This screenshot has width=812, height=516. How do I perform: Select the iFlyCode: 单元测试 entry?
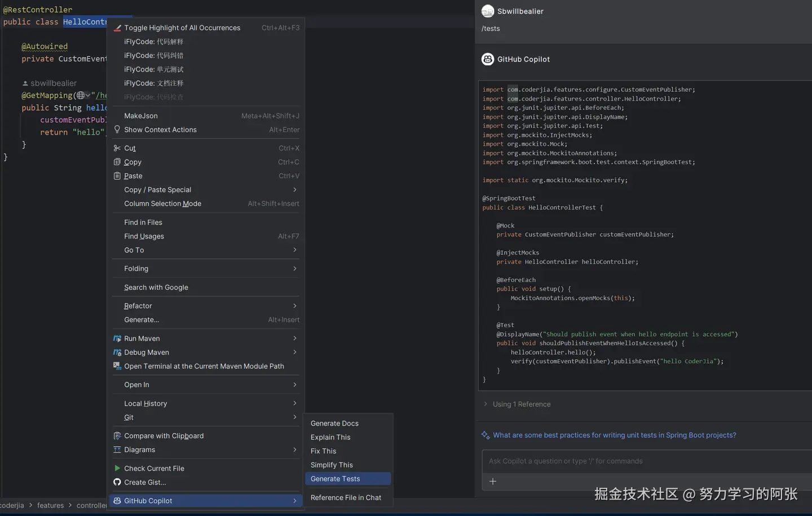pos(206,69)
